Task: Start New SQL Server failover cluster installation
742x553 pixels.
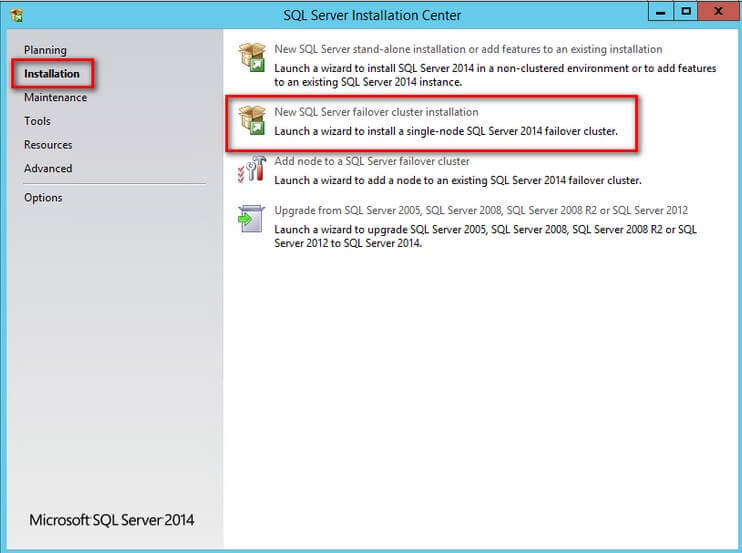Action: point(376,112)
